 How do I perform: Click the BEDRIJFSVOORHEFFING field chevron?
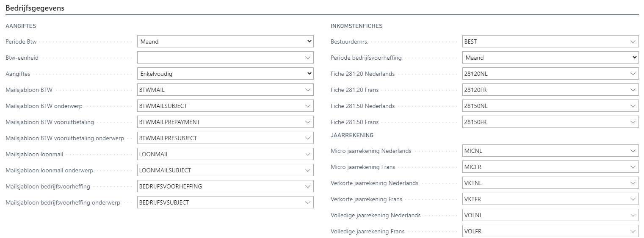point(308,186)
